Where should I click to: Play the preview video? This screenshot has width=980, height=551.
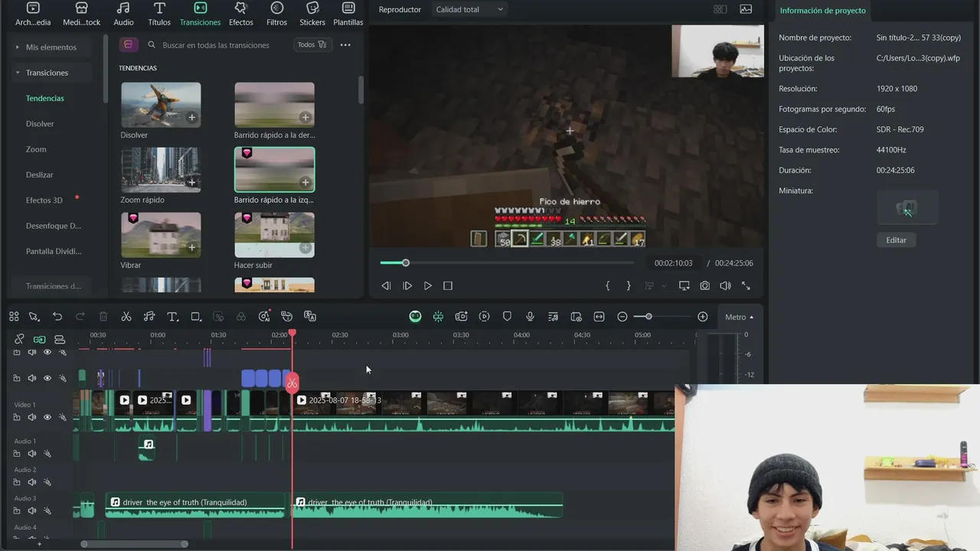click(x=428, y=285)
